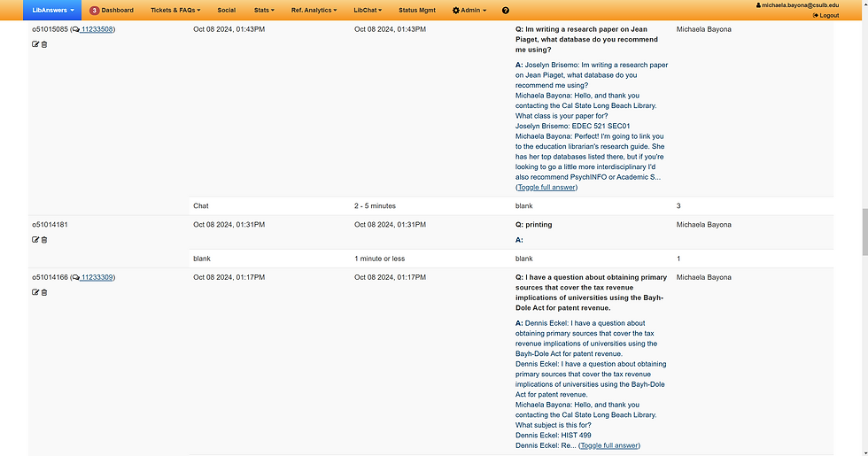This screenshot has width=868, height=456.
Task: Click Michaela Bayona in the printing row
Action: pos(703,225)
